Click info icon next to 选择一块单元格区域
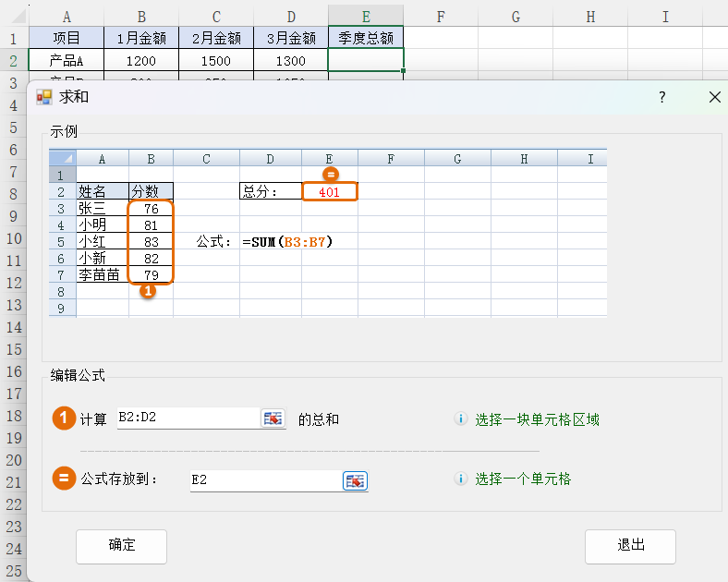 [461, 419]
